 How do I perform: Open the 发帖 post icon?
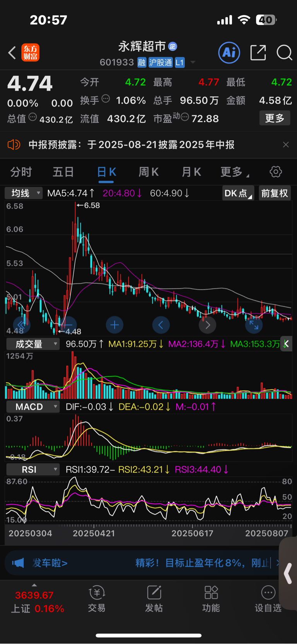point(154,598)
